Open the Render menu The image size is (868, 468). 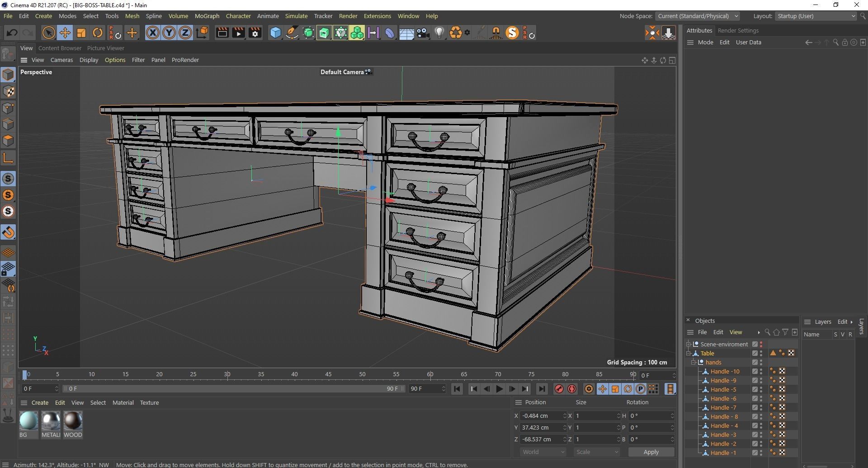coord(348,16)
